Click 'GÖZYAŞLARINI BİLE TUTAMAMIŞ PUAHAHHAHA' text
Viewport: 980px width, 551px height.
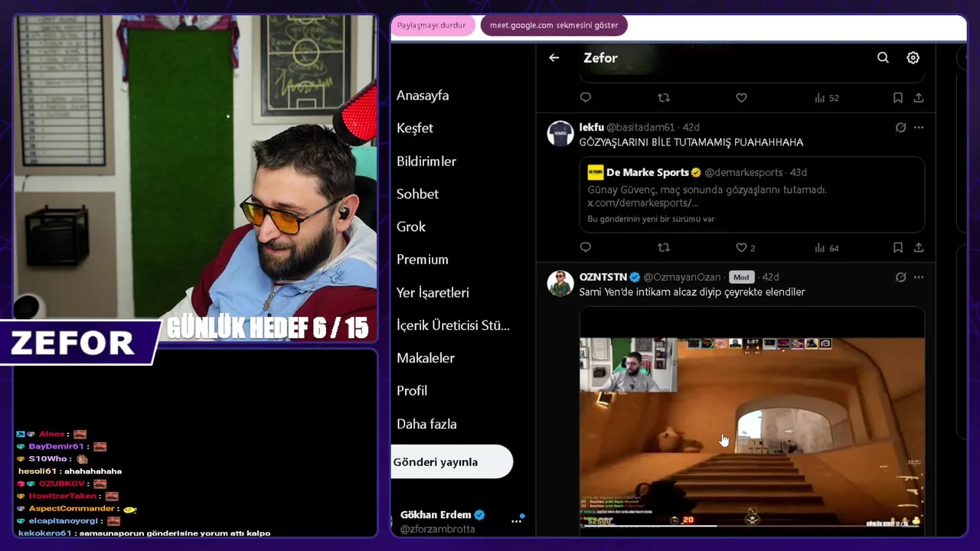[x=691, y=142]
